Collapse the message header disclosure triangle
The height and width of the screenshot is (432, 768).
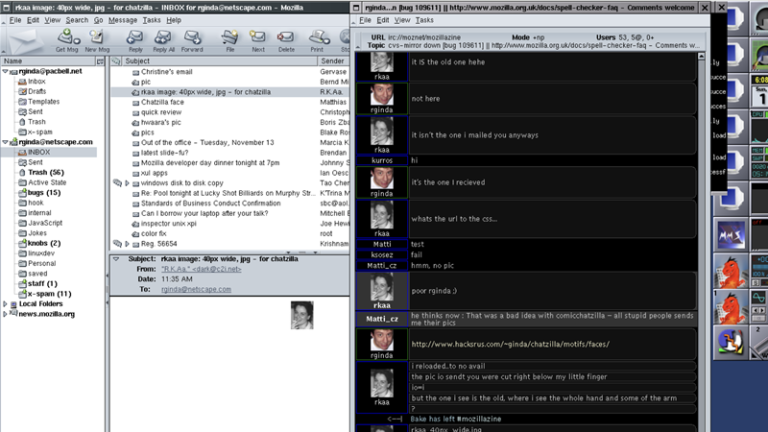tap(115, 259)
